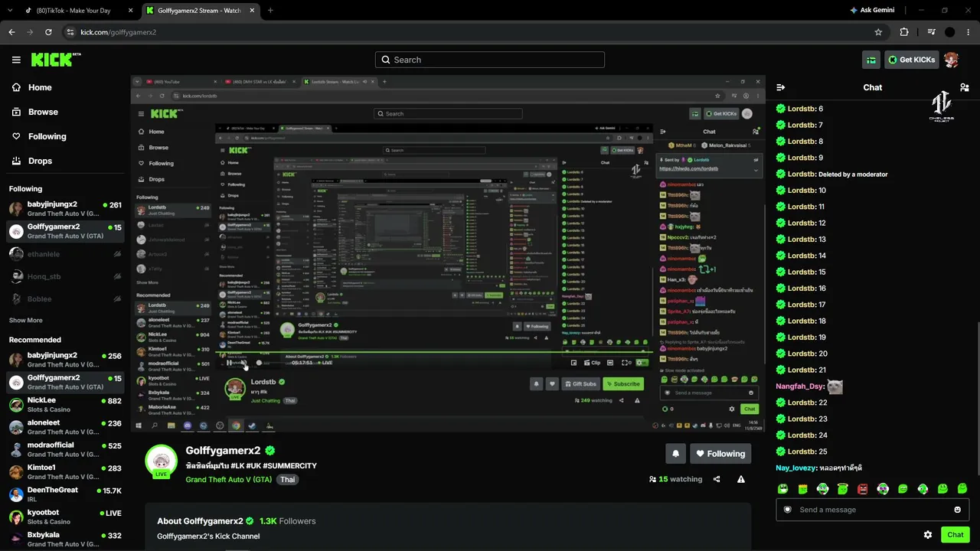Toggle the Kick sidebar hamburger menu

click(x=16, y=60)
